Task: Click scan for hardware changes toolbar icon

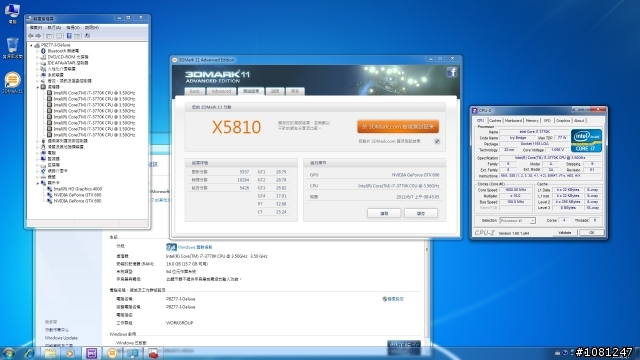Action: tap(87, 36)
